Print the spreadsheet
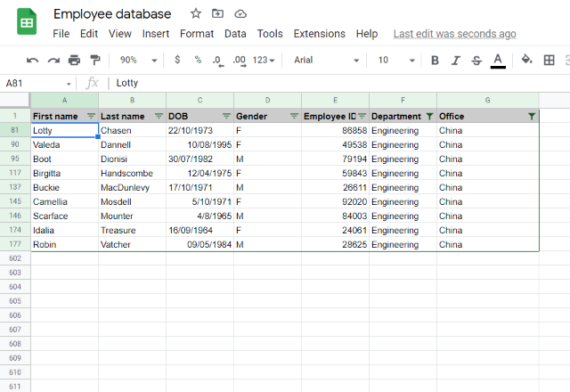 (x=74, y=60)
